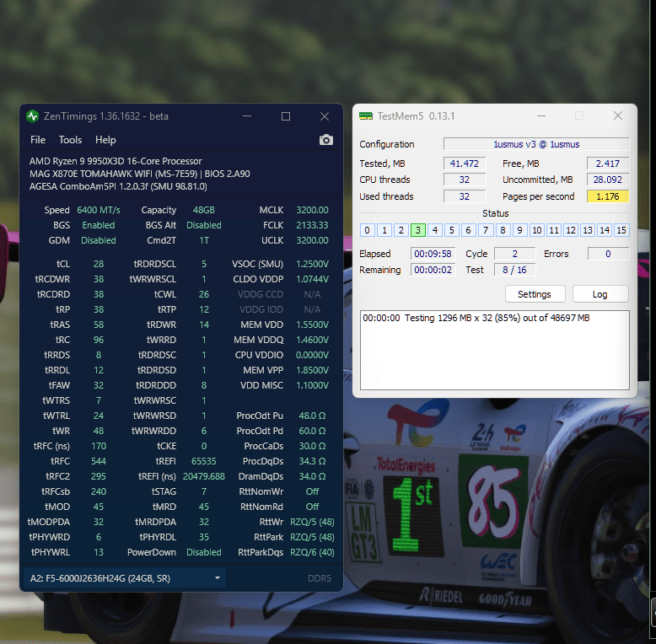This screenshot has height=644, width=656.
Task: Open TestMem5 Settings
Action: click(535, 294)
